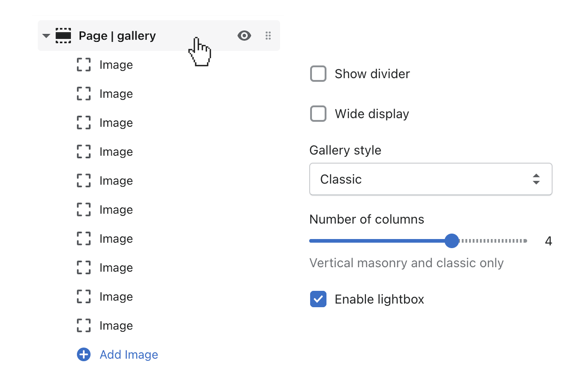
Task: Enable the Show divider checkbox
Action: pos(318,74)
